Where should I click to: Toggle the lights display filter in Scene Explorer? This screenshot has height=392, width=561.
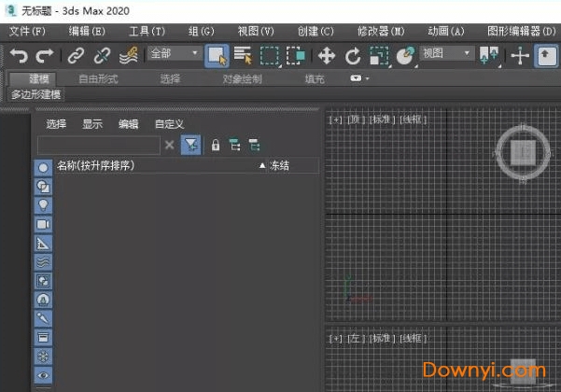pos(43,204)
